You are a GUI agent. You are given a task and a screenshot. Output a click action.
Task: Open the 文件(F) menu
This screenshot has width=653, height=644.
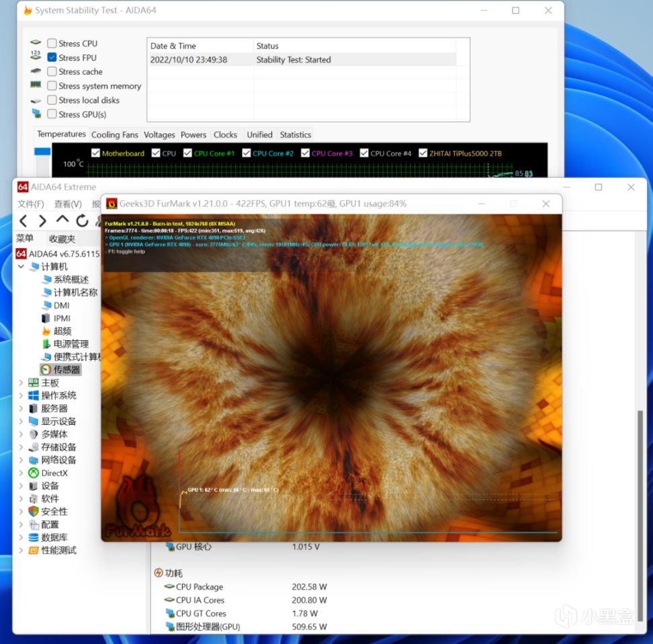31,204
